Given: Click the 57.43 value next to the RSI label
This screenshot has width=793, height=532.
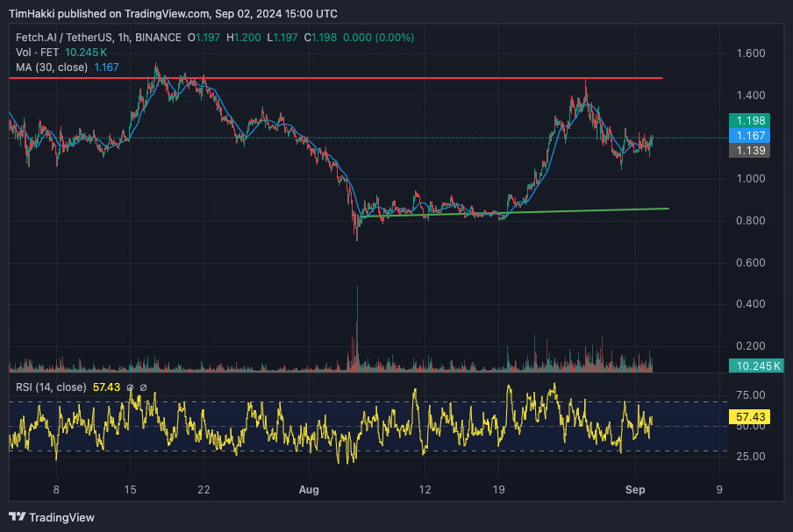Looking at the screenshot, I should tap(106, 387).
